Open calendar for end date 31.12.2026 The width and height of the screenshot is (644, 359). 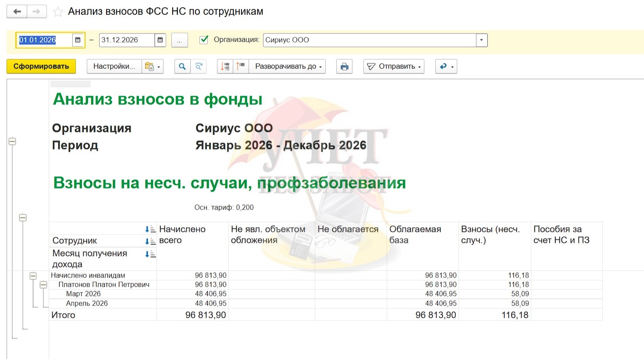160,40
